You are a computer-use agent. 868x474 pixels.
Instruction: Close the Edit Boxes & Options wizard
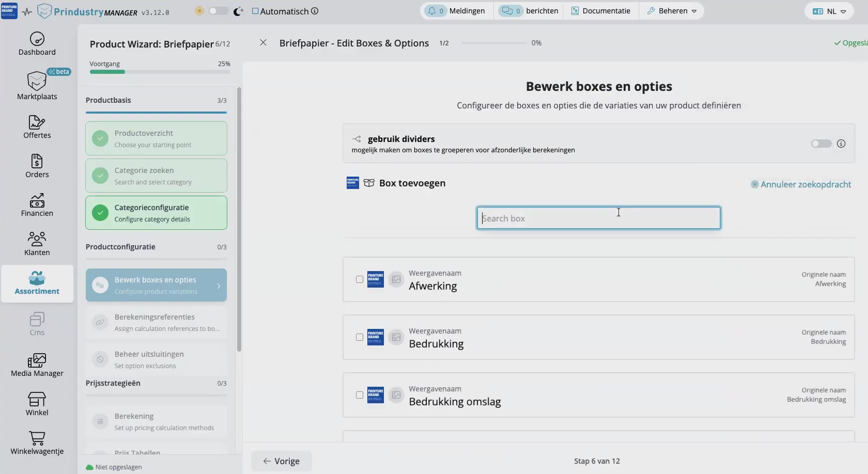263,43
